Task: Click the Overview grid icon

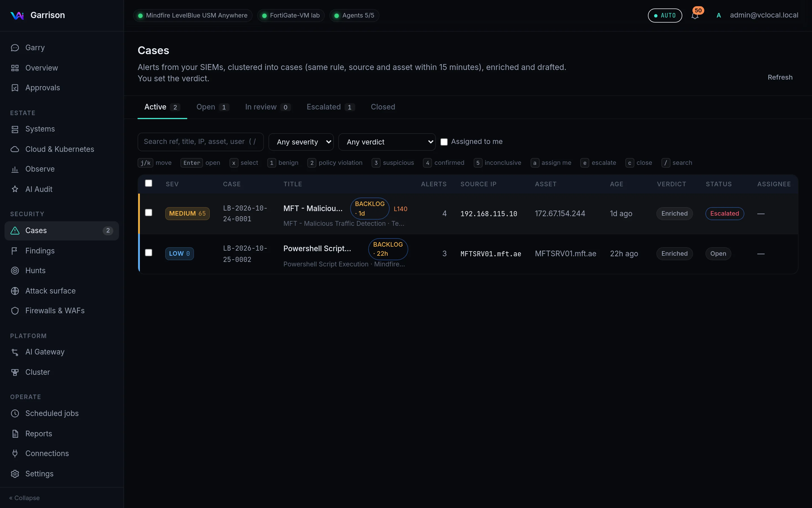Action: point(15,68)
